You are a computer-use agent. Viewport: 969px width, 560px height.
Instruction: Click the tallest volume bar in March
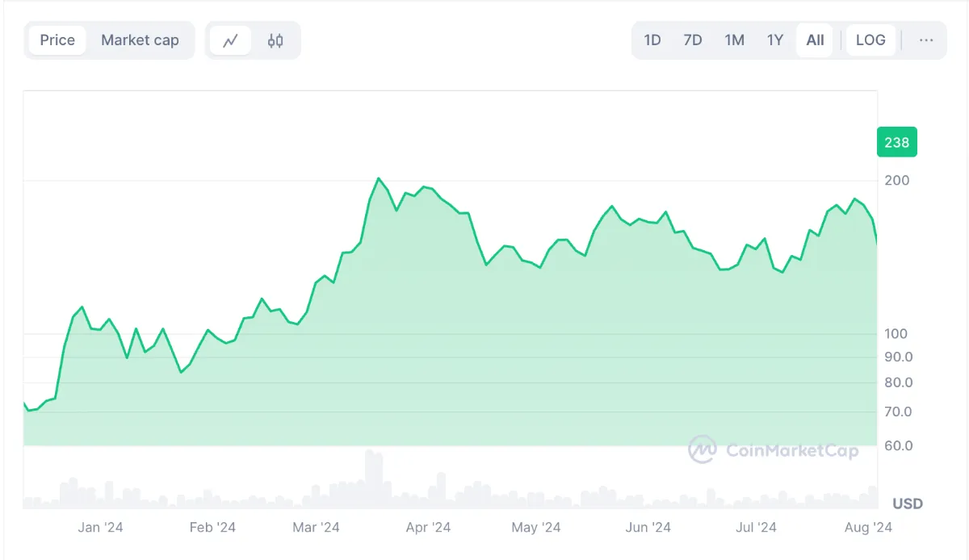coord(373,479)
